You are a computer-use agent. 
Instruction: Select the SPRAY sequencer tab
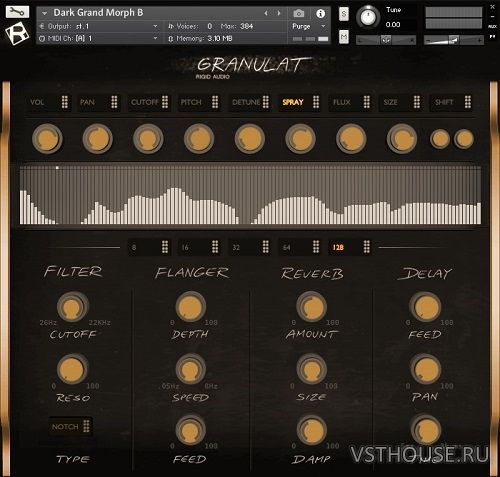[300, 102]
